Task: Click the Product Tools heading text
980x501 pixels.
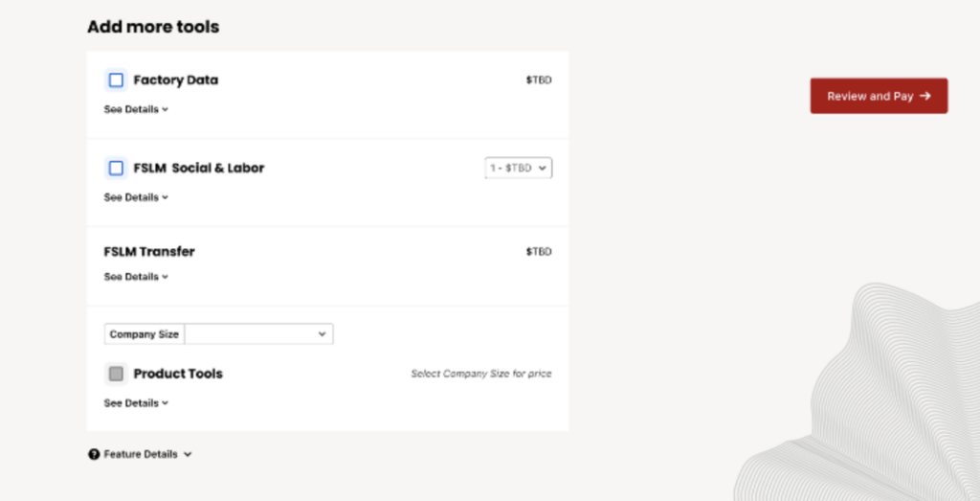Action: (178, 374)
